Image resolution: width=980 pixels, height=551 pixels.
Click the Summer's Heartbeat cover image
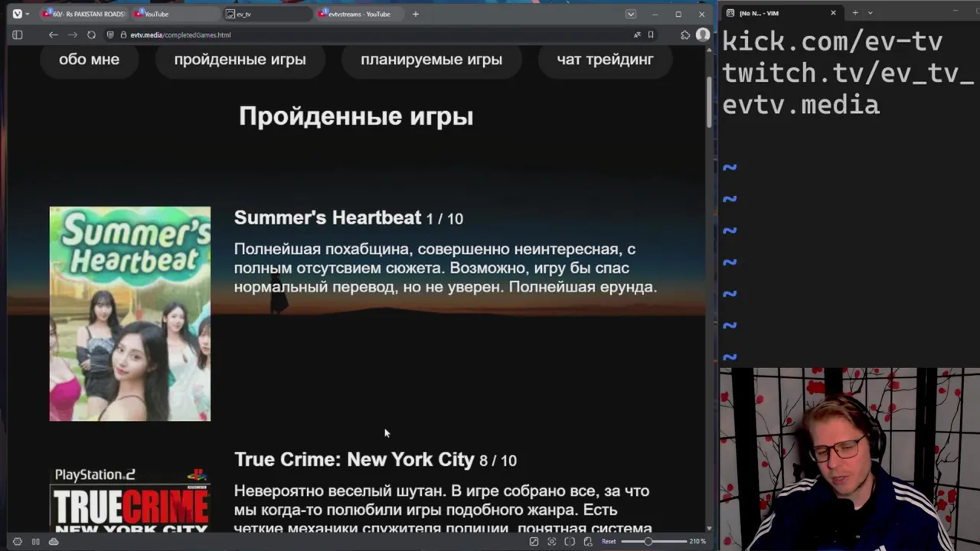(x=130, y=314)
